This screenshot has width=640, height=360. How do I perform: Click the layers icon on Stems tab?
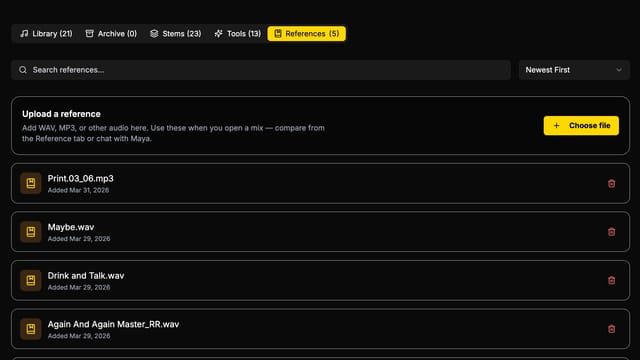click(154, 33)
